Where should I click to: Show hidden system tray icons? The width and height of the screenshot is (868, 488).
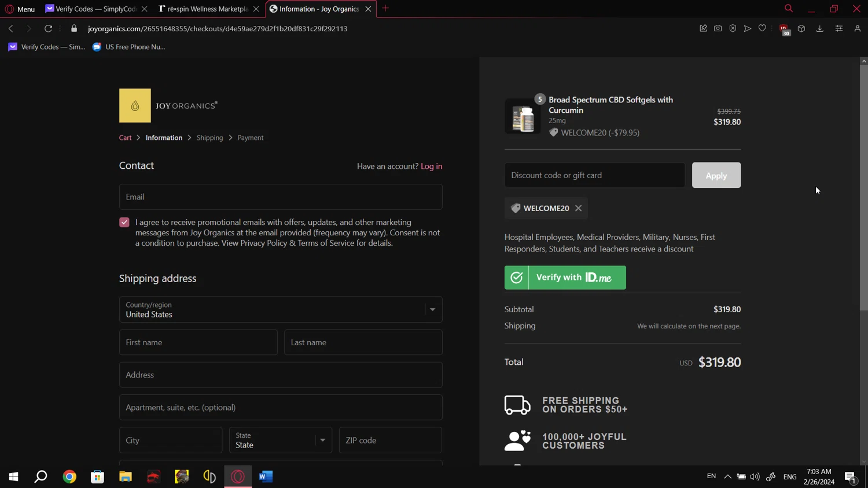[x=727, y=476]
